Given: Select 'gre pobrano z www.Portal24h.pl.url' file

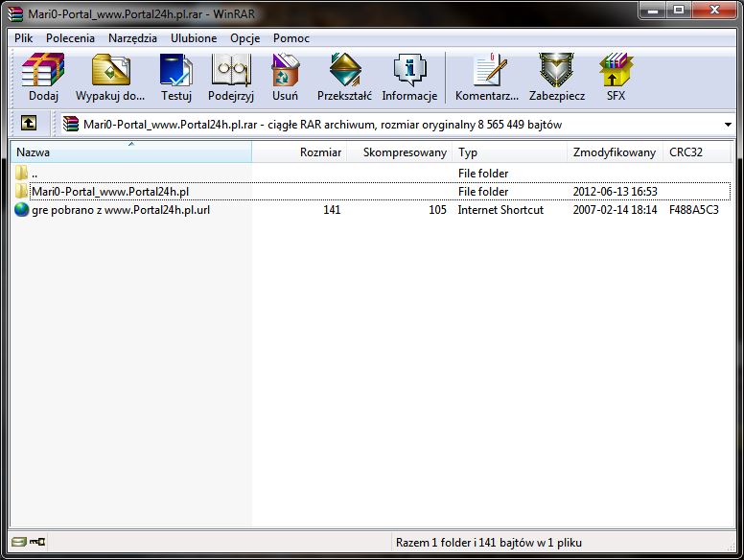Looking at the screenshot, I should tap(121, 210).
